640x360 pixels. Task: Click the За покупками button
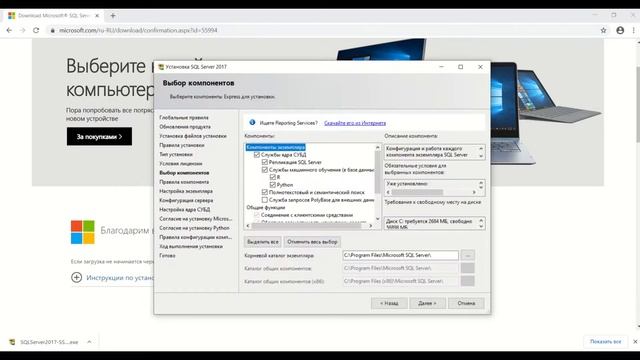(99, 136)
